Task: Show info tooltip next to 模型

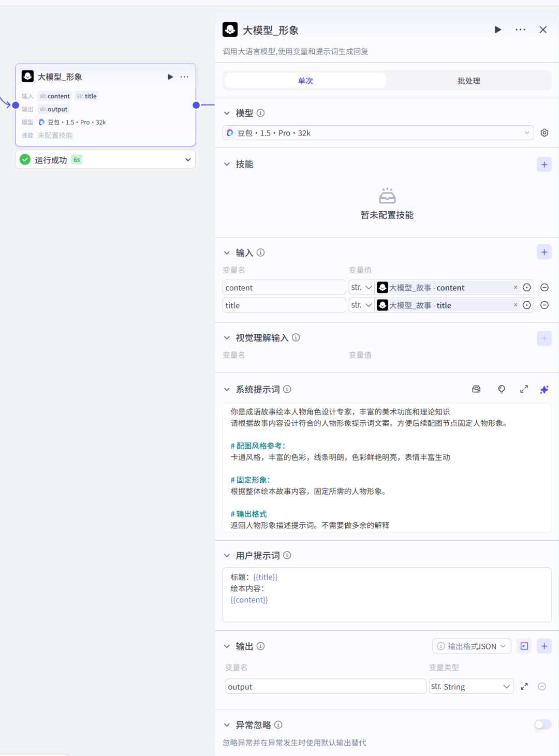Action: [261, 113]
